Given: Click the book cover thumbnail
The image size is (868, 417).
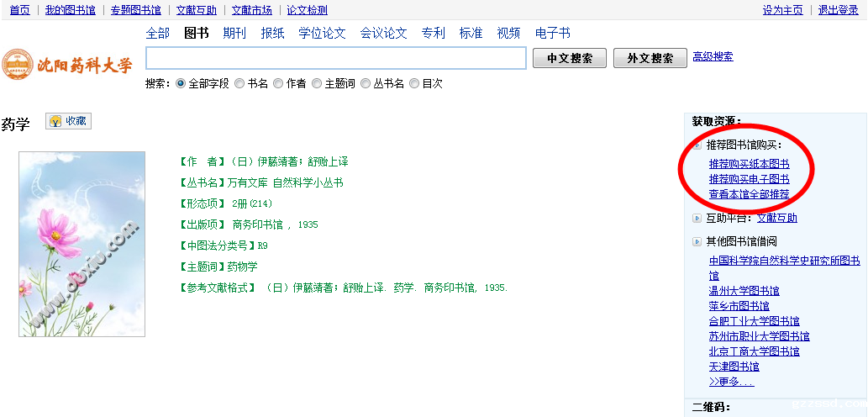Looking at the screenshot, I should pos(82,244).
